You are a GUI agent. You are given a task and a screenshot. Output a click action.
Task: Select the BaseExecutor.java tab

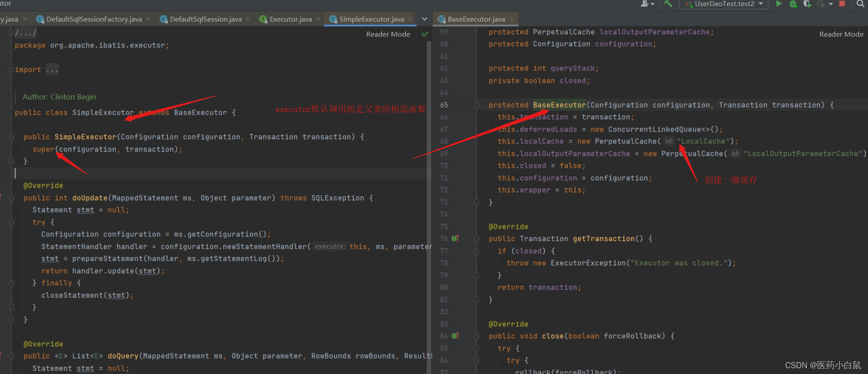pos(476,19)
